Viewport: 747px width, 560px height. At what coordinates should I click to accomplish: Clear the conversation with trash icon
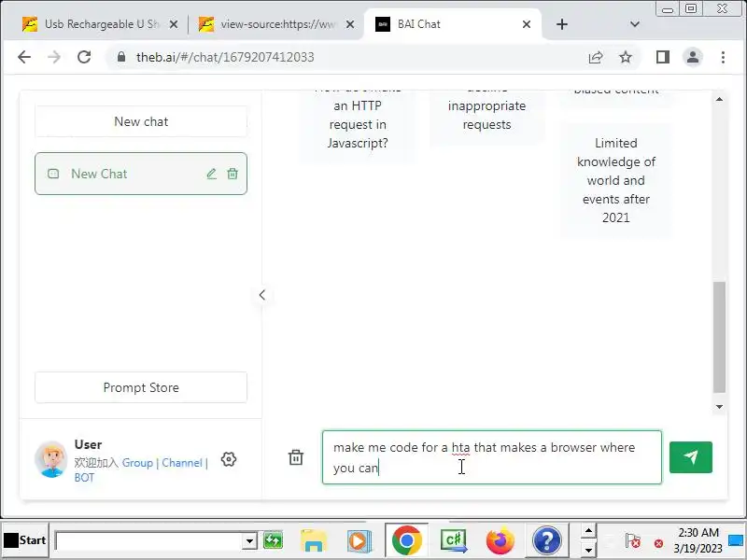[x=296, y=457]
